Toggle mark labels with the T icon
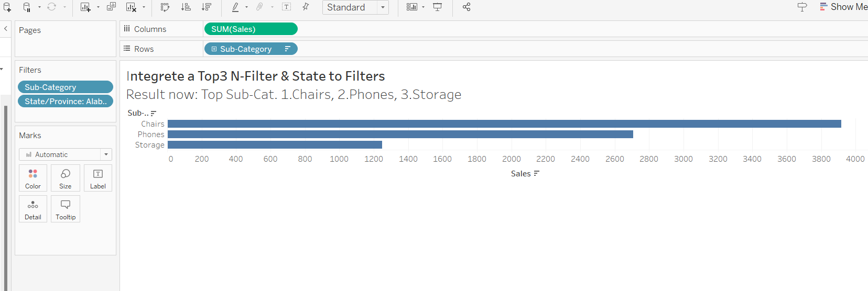This screenshot has height=291, width=868. tap(286, 7)
